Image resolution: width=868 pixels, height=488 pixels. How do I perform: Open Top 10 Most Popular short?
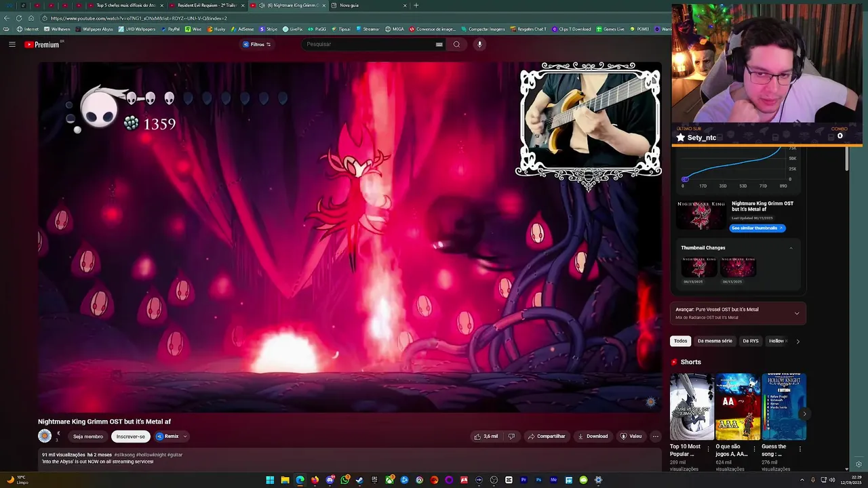click(692, 407)
